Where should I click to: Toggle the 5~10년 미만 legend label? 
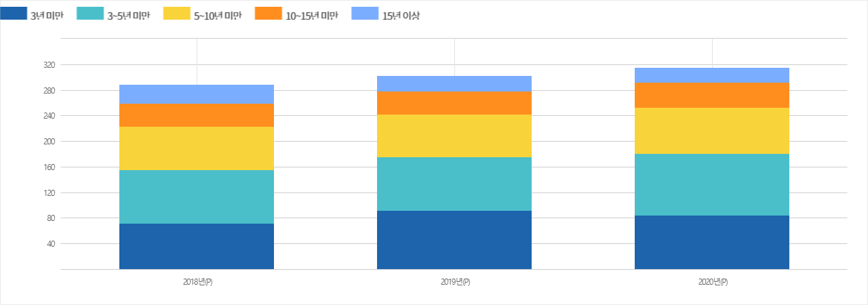pyautogui.click(x=218, y=16)
